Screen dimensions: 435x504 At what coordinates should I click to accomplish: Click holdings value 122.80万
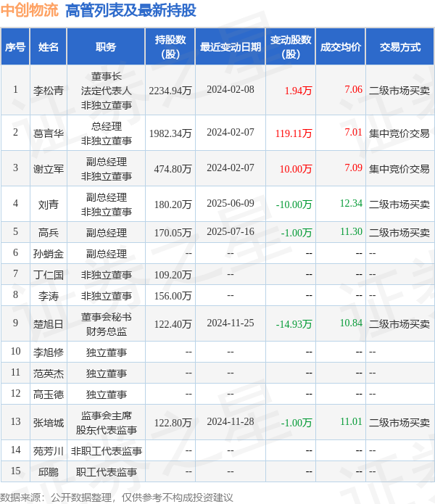173,423
